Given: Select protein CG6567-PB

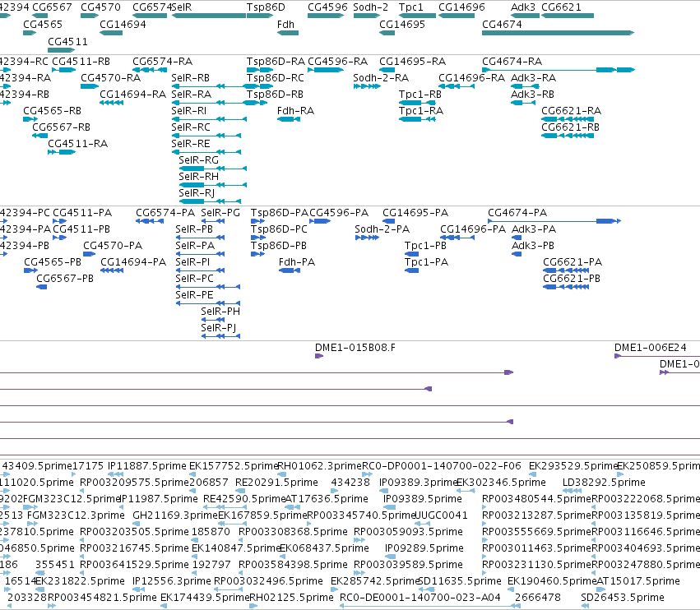Looking at the screenshot, I should coord(41,287).
